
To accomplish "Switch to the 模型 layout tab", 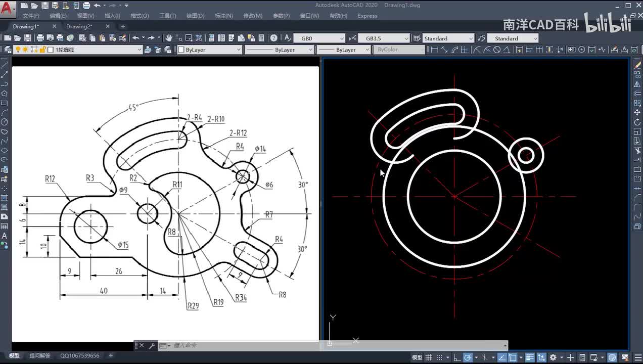I will coord(14,356).
